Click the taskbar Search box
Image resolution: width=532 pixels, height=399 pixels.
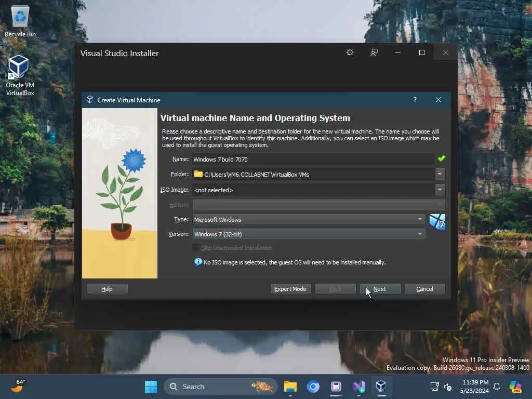tap(220, 387)
